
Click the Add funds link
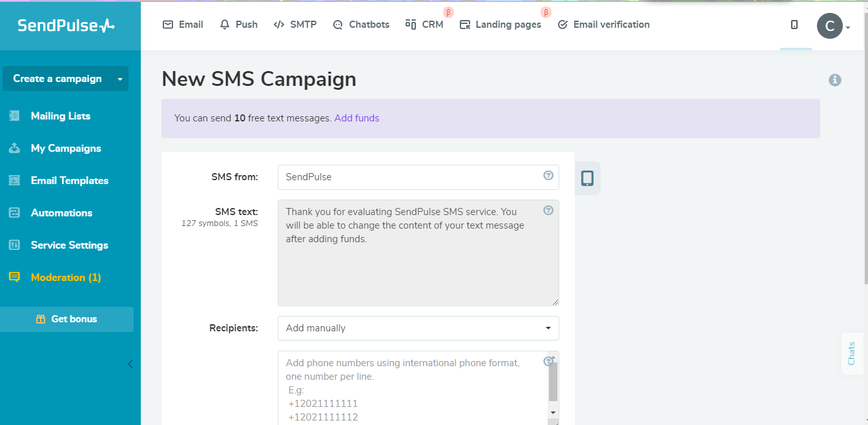[356, 118]
